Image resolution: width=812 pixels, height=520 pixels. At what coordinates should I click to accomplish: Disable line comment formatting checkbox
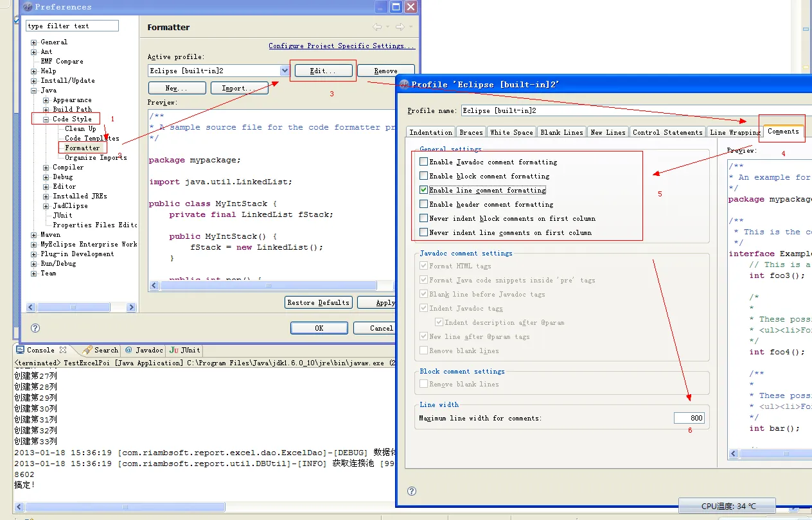point(423,191)
